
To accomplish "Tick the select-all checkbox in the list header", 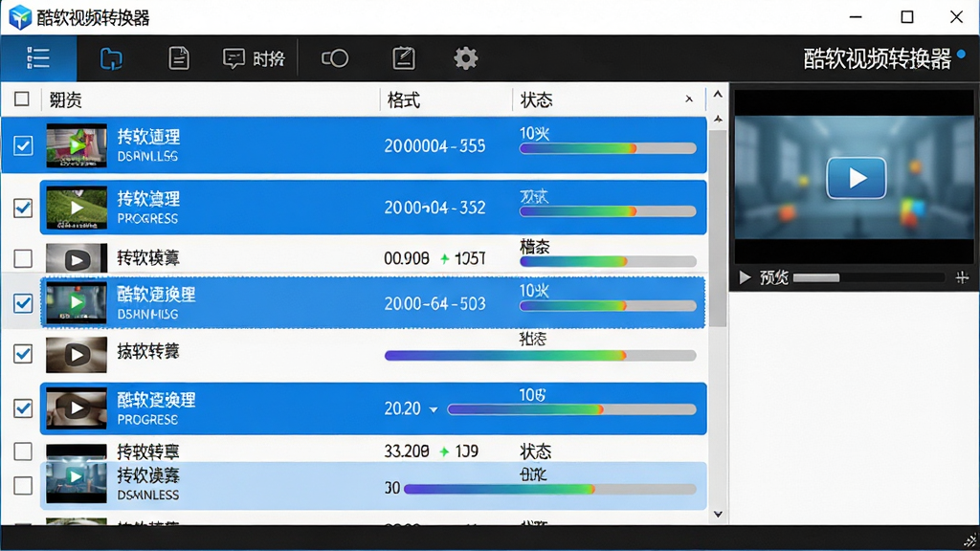I will [x=22, y=99].
